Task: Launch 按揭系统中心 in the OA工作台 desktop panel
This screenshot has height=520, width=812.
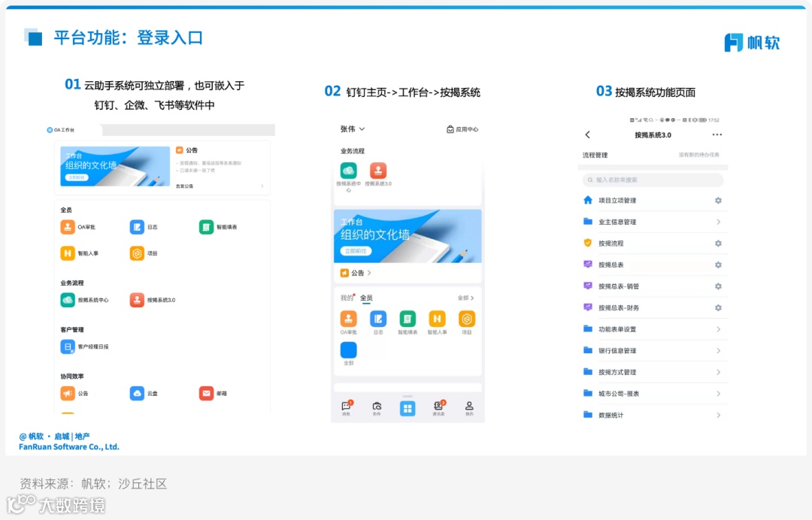Action: (x=84, y=300)
